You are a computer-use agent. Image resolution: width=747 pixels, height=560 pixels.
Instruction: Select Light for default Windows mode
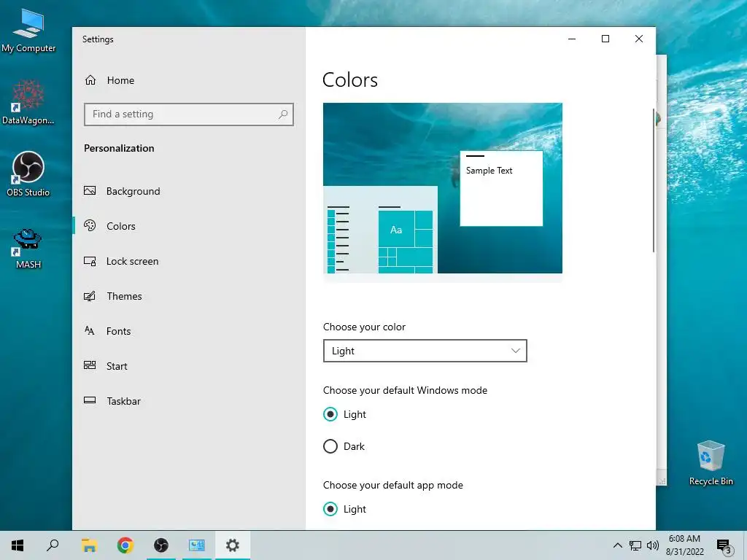pos(344,414)
